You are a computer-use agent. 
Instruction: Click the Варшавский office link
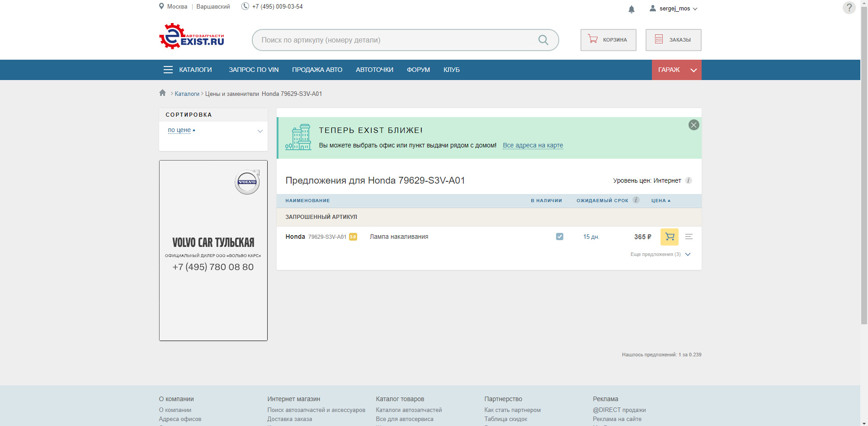pos(213,6)
